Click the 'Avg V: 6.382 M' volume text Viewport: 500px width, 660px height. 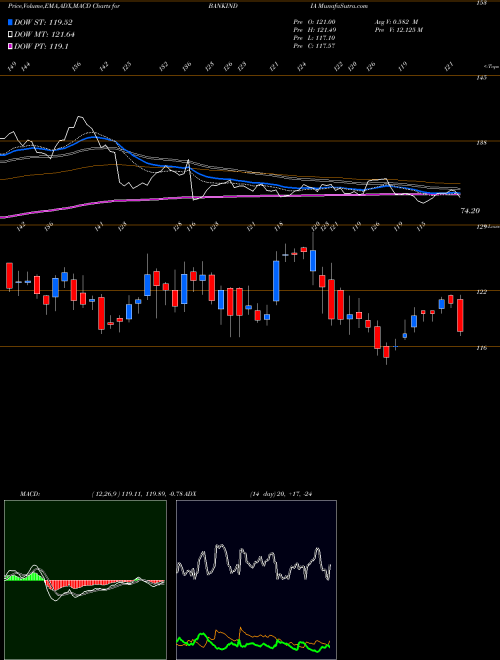[396, 22]
